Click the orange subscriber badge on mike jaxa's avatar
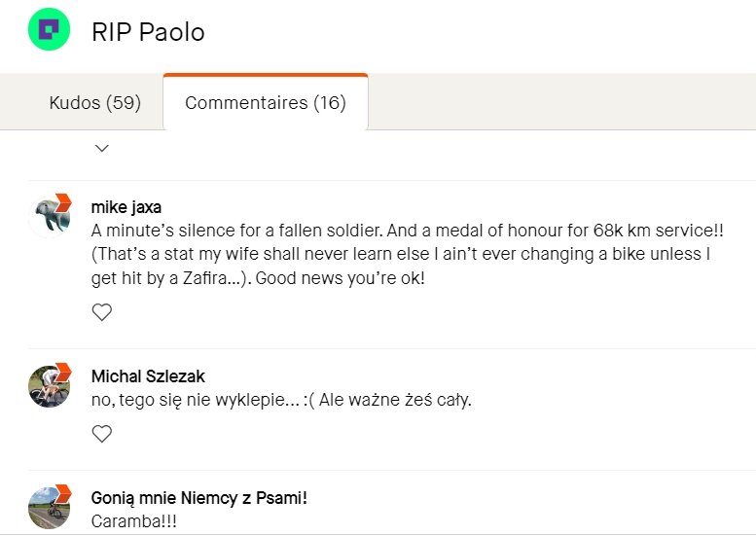Screen dimensions: 756x536 click(x=63, y=202)
